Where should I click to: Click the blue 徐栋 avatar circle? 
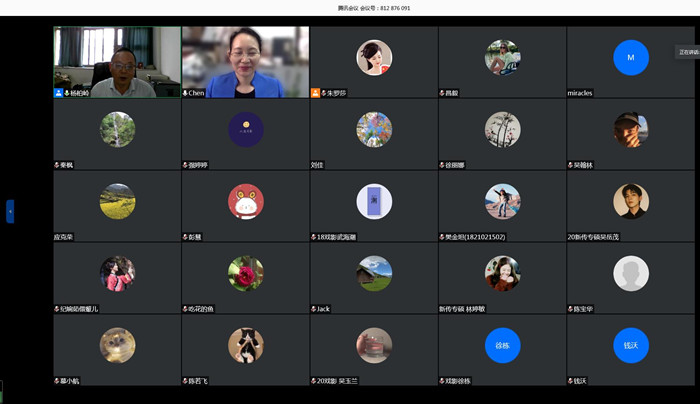coord(502,345)
